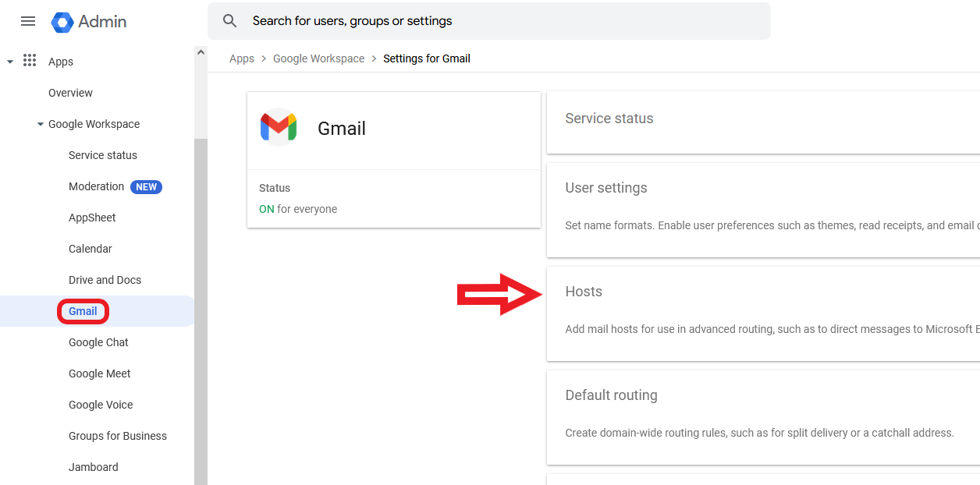
Task: Click the search magnifier icon
Action: click(x=229, y=20)
